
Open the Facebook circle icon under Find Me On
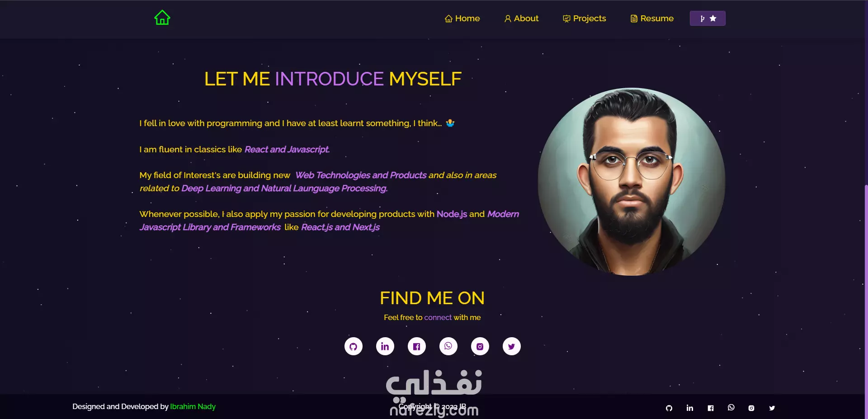(x=417, y=346)
